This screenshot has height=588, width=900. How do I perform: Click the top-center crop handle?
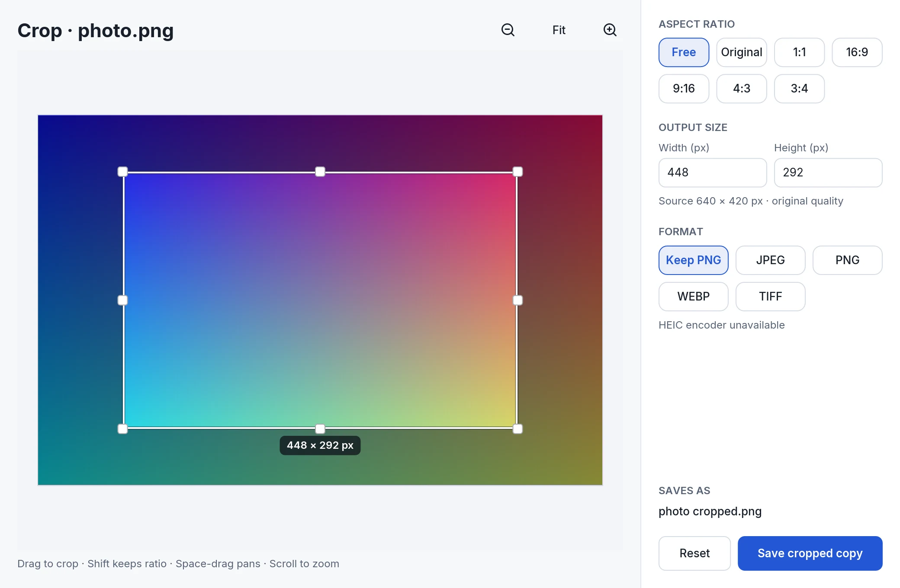[320, 172]
